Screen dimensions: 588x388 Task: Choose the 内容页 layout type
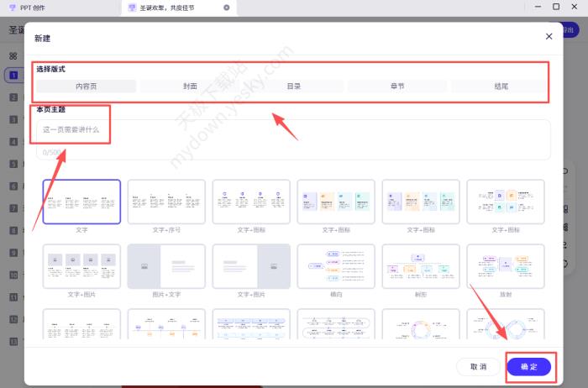[87, 87]
